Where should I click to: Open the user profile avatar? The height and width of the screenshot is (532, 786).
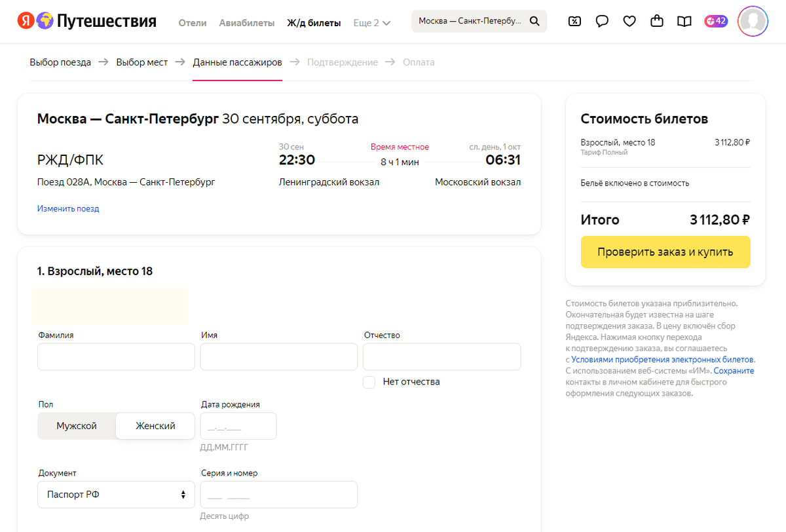tap(753, 22)
